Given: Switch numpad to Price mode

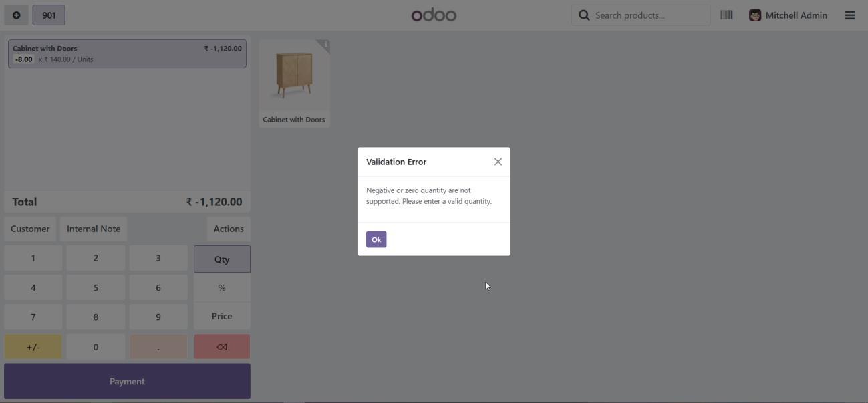Looking at the screenshot, I should [x=222, y=317].
